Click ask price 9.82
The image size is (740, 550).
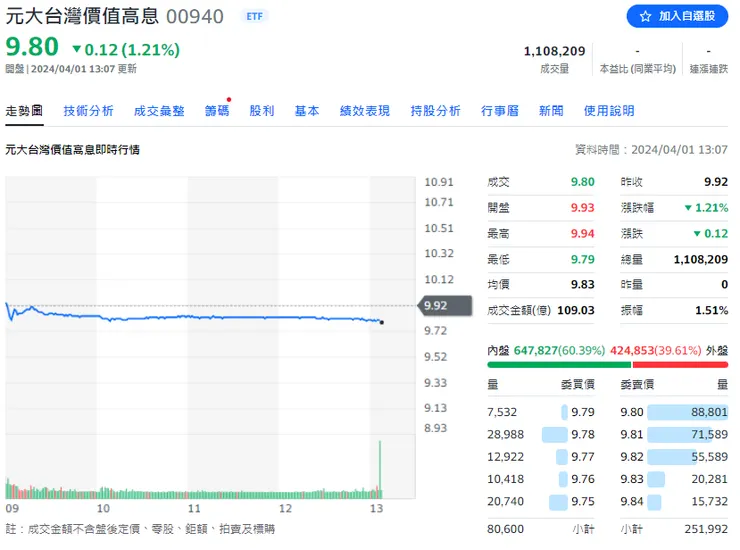pos(632,457)
